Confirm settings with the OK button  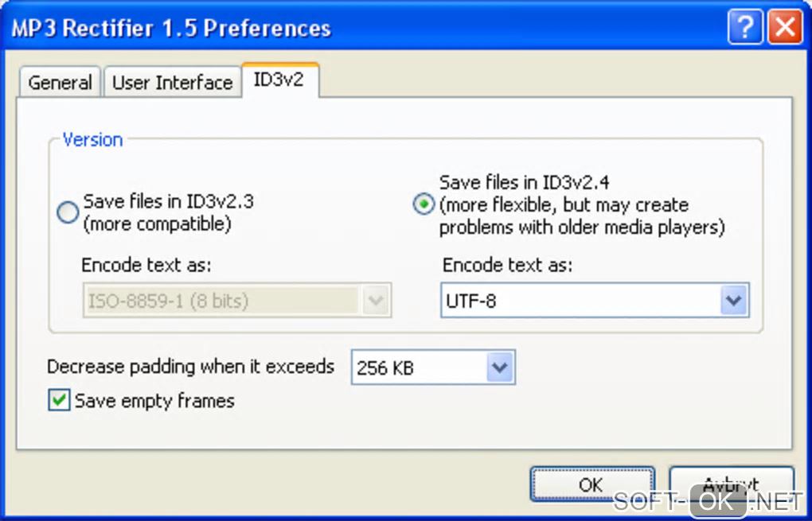591,484
